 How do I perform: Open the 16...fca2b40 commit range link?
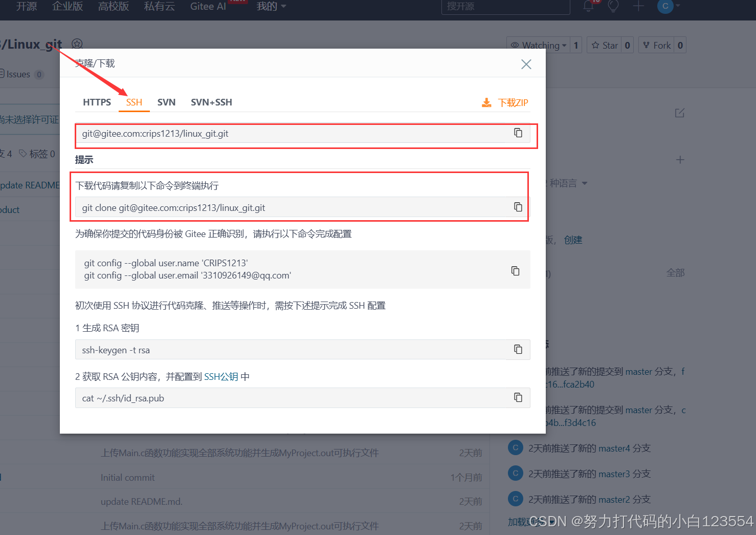570,384
